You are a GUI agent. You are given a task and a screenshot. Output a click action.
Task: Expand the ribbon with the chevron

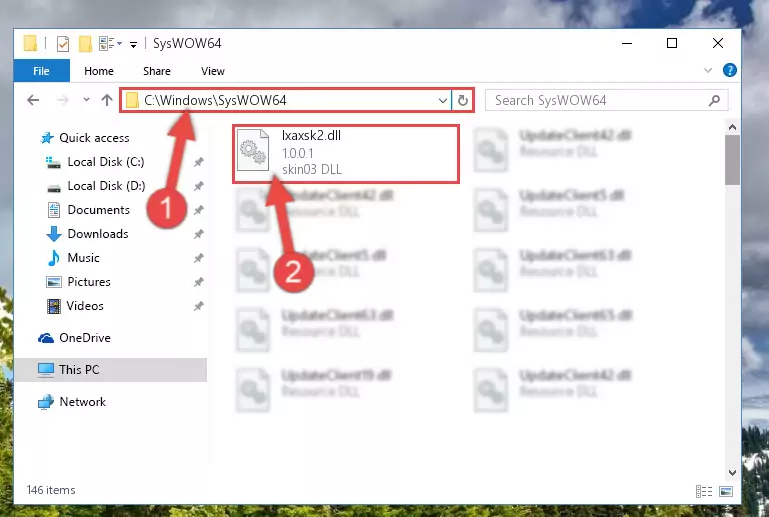click(708, 71)
